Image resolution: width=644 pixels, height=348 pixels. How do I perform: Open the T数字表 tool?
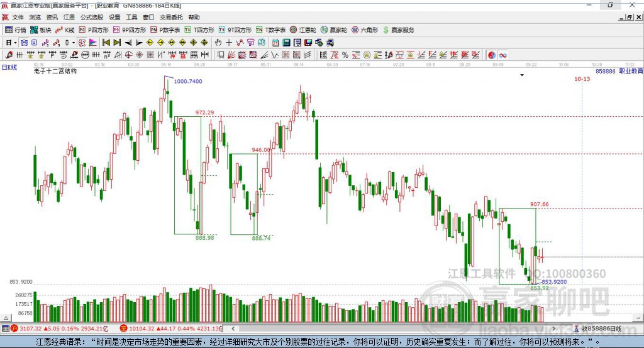[x=270, y=30]
